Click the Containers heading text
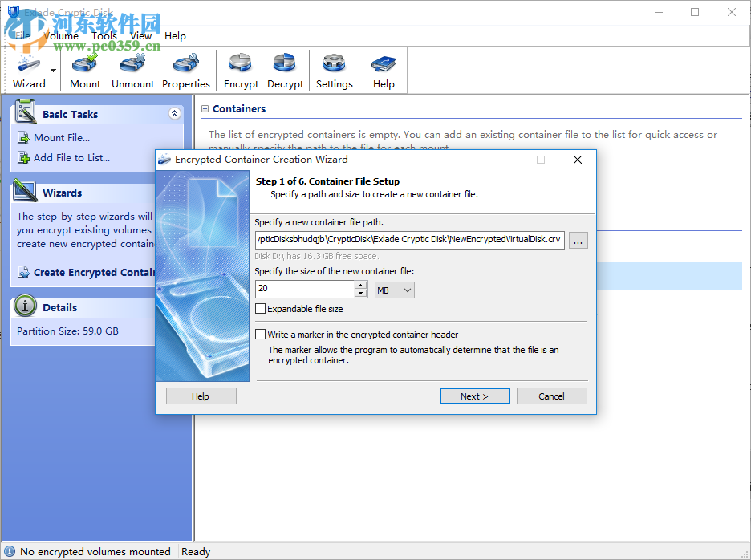Viewport: 751px width, 560px height. point(239,109)
